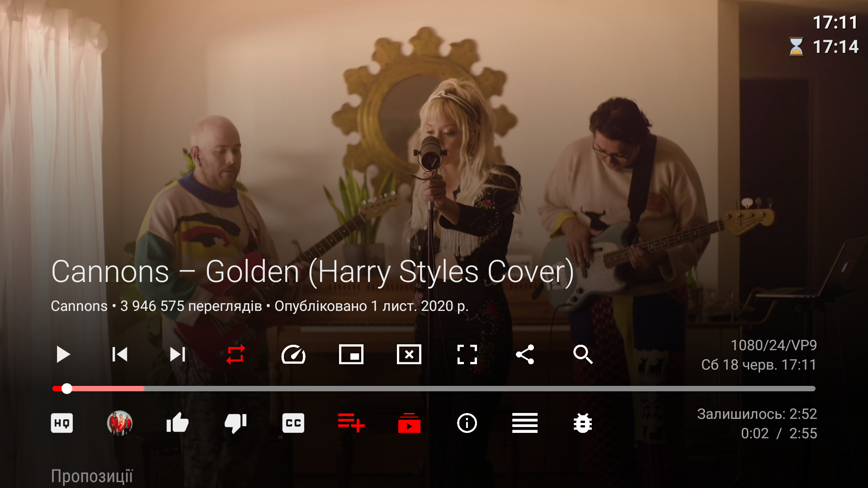Skip to the next video
The height and width of the screenshot is (488, 868).
[177, 355]
